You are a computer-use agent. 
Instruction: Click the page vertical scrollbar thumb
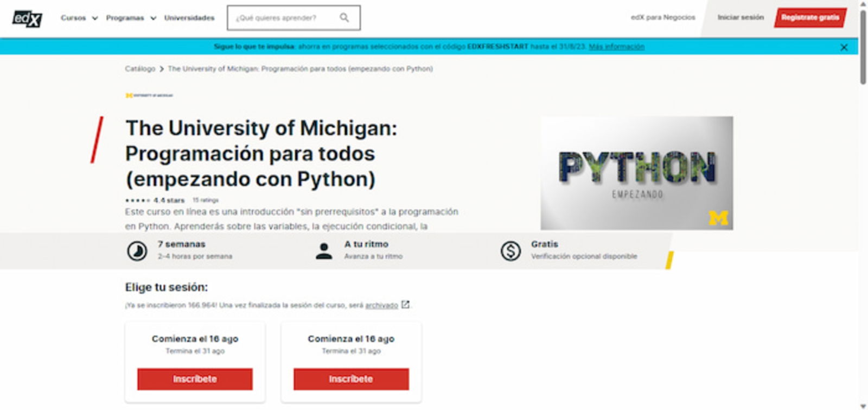pyautogui.click(x=863, y=47)
